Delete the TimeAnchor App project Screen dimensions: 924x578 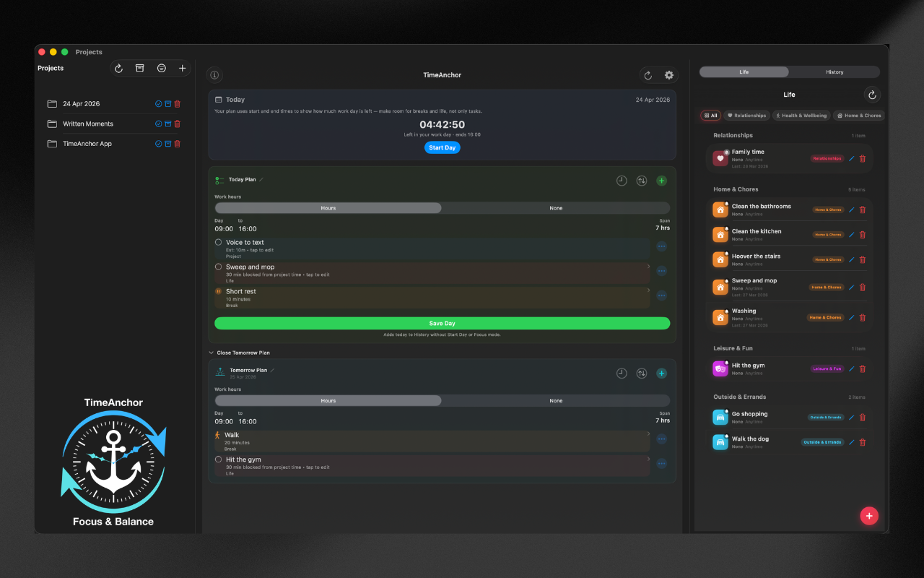[x=178, y=144]
